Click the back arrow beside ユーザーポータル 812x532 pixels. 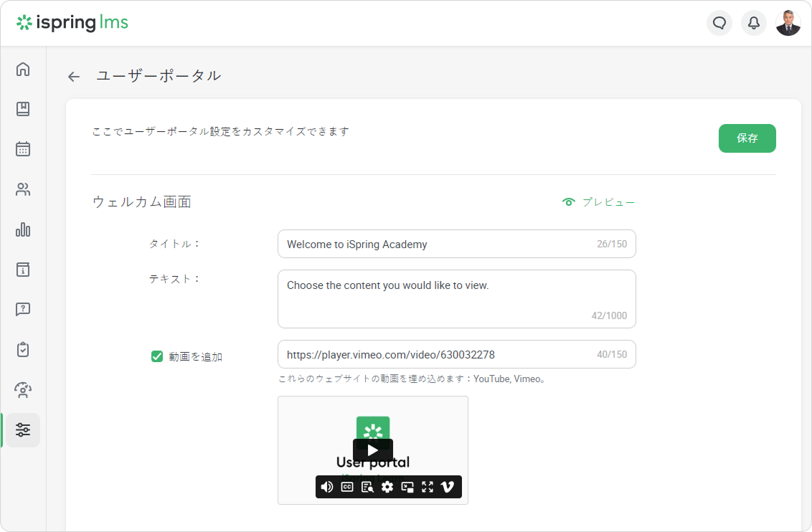[x=74, y=77]
